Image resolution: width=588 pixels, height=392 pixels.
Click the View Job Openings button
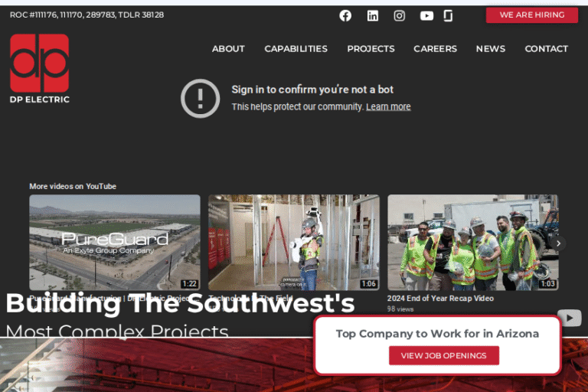pos(443,355)
